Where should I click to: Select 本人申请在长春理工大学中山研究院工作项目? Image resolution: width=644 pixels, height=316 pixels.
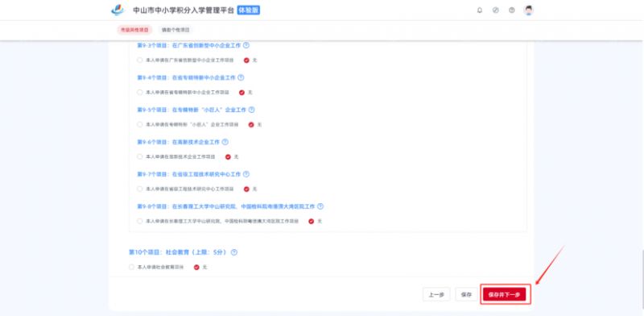click(x=139, y=221)
